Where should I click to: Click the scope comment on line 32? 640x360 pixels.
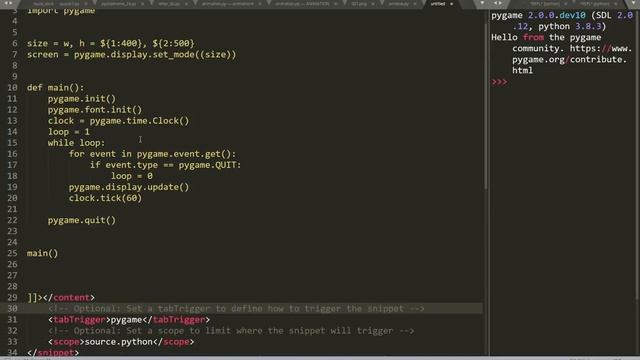click(231, 330)
